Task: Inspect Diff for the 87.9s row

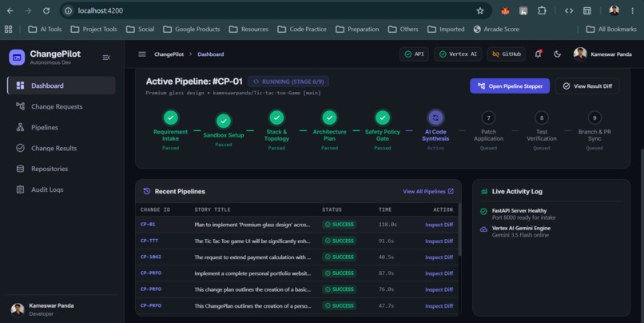Action: point(439,273)
